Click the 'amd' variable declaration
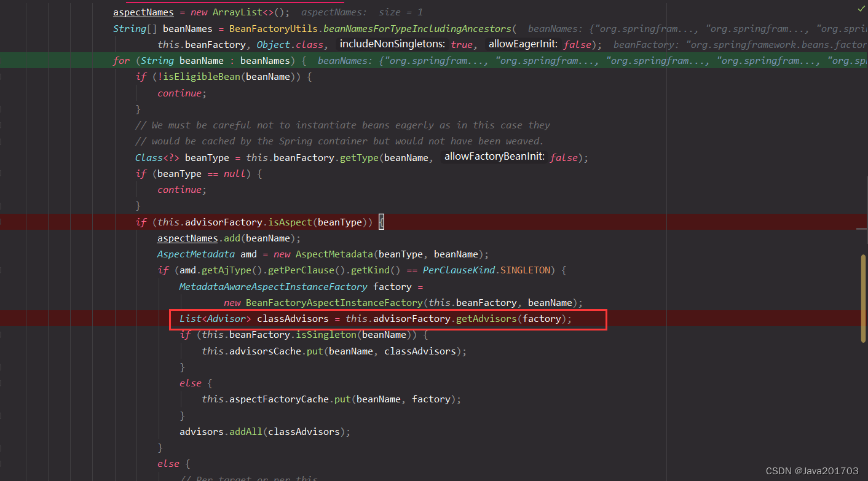 [248, 254]
